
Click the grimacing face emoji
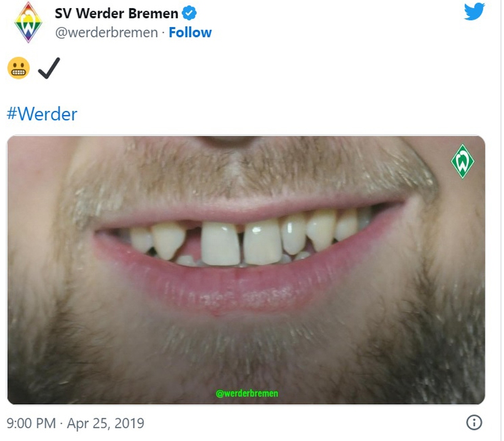tap(18, 69)
